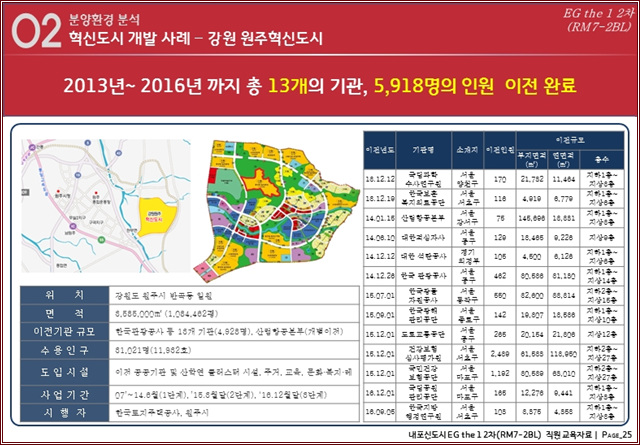Viewport: 640px width, 445px height.
Task: Click the "Page_25" footer page number
Action: tap(616, 436)
